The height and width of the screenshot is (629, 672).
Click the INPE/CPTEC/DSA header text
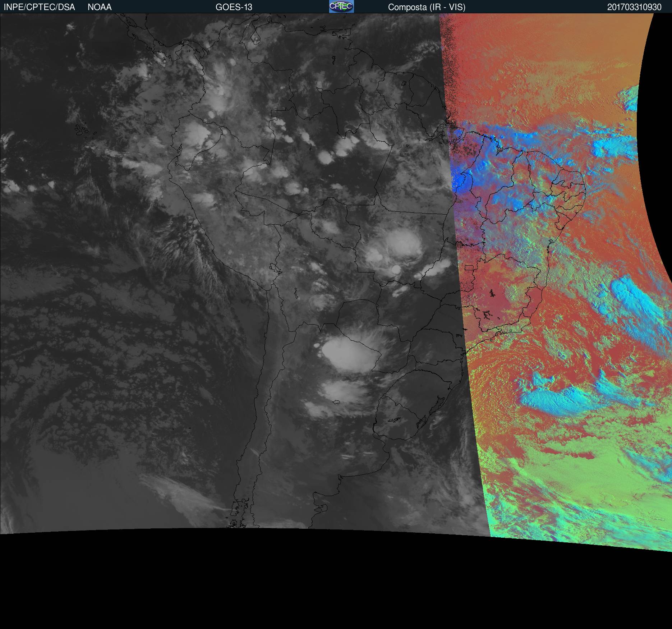39,7
